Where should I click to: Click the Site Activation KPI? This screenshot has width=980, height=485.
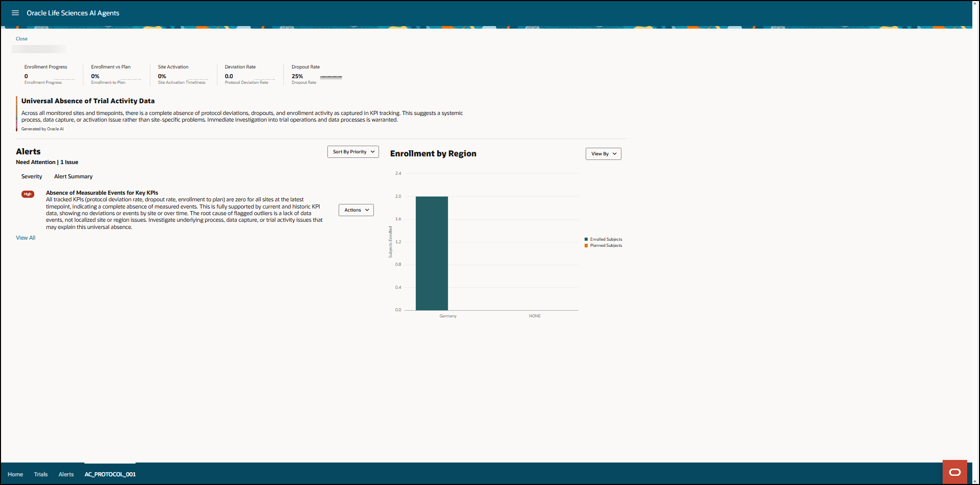[182, 75]
